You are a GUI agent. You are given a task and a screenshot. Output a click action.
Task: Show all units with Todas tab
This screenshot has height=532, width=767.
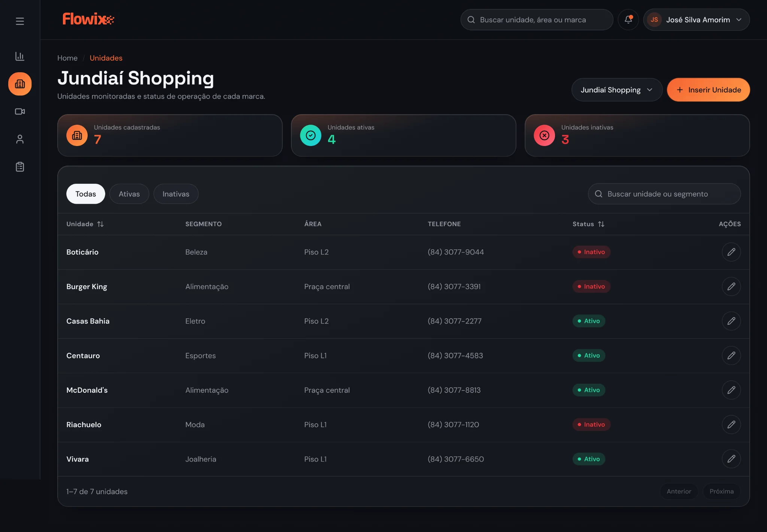point(86,194)
